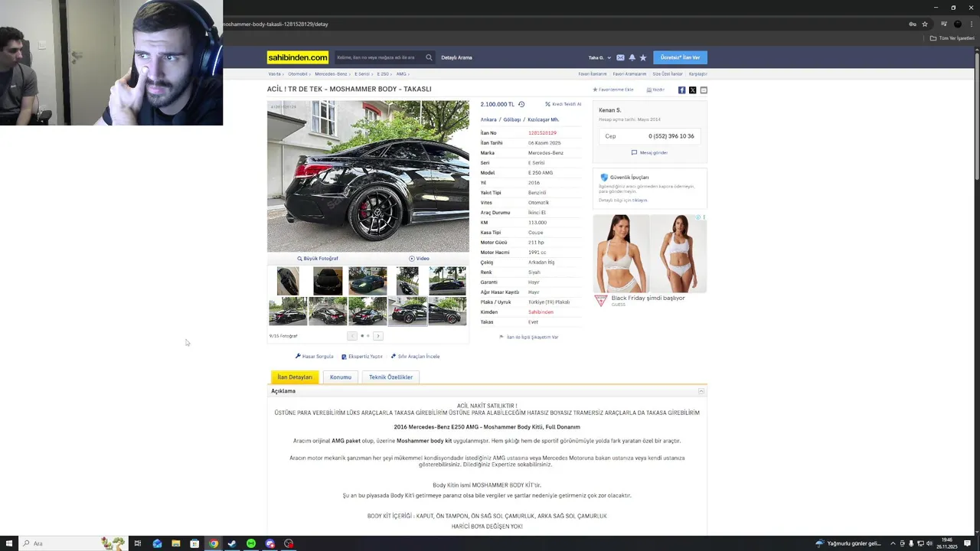Open Büyük Fotoğraf large photo view
980x551 pixels.
[x=318, y=259]
